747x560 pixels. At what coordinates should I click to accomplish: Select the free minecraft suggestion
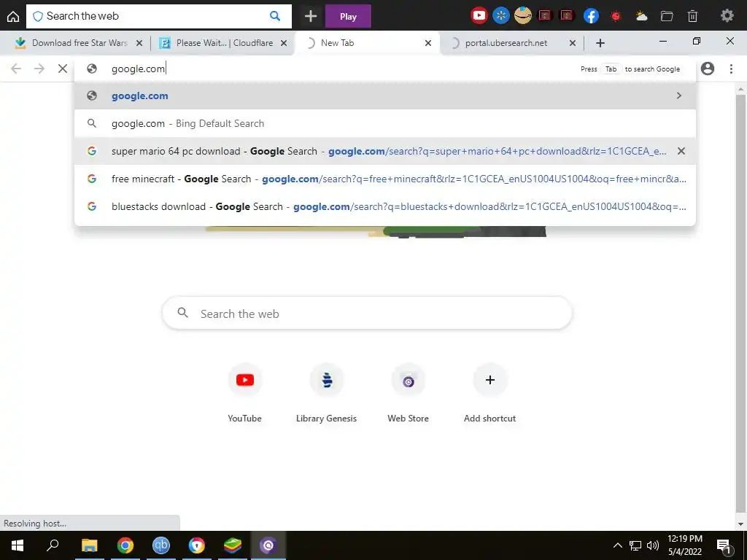coord(385,179)
